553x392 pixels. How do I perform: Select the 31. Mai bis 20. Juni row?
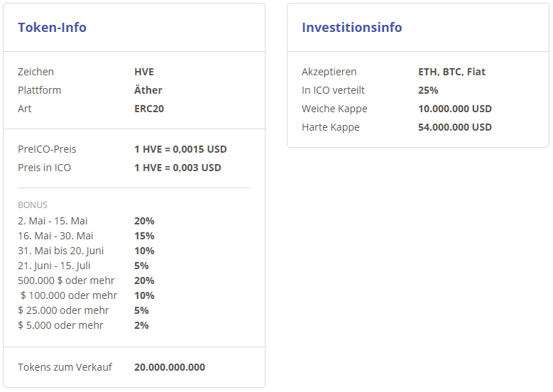pyautogui.click(x=86, y=251)
